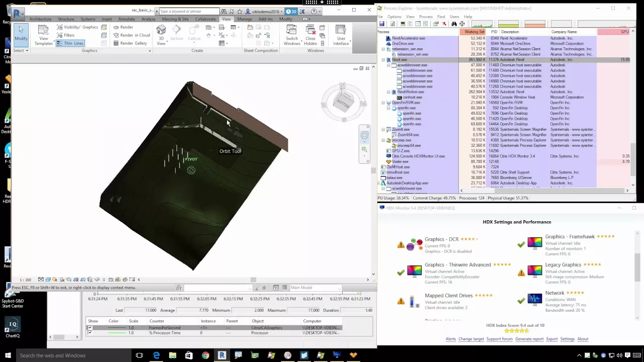This screenshot has width=644, height=362.
Task: Open Render in Cloud
Action: point(131,35)
